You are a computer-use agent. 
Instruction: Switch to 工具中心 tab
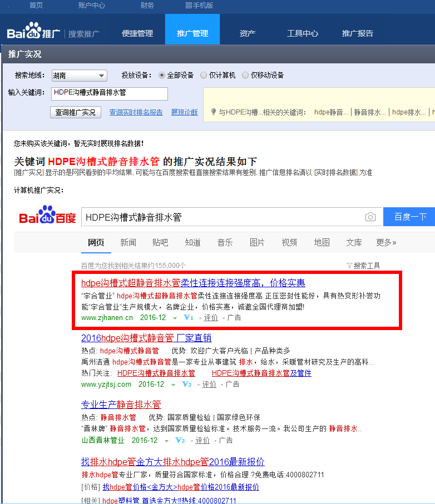click(x=303, y=33)
